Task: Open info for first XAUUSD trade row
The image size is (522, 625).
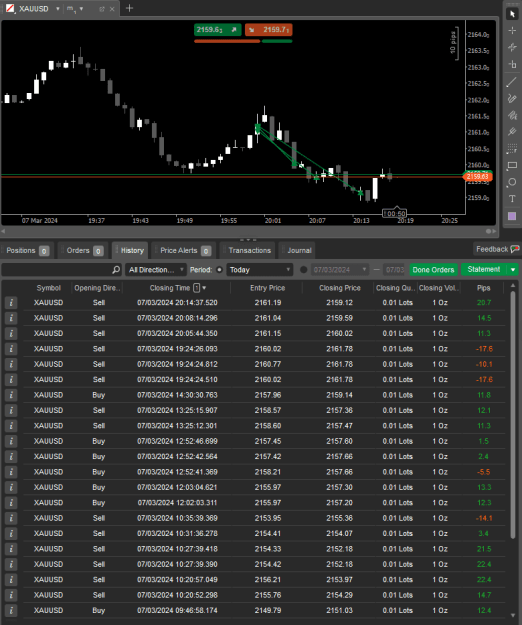Action: [x=11, y=303]
